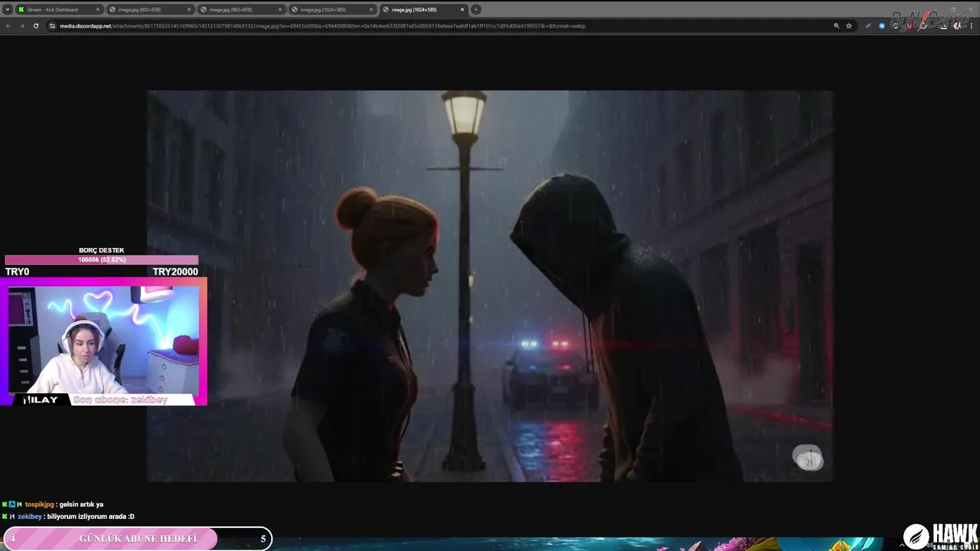Click the rainy street image in the viewer
Image resolution: width=980 pixels, height=551 pixels.
[x=490, y=286]
